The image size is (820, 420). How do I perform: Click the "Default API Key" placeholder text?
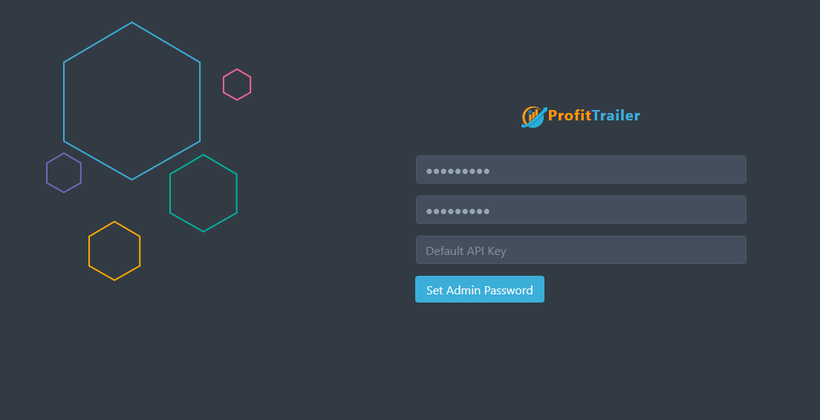(466, 251)
